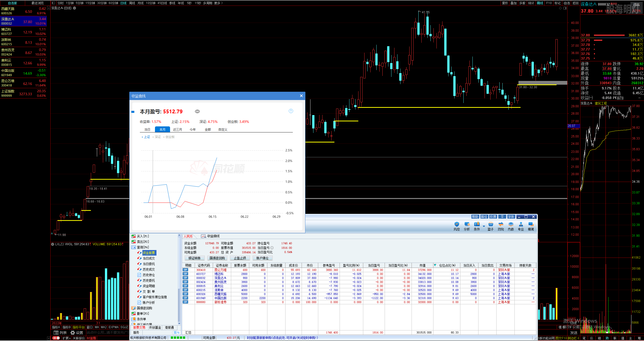Switch to 精简 compact mode icon
Image resolution: width=644 pixels, height=341 pixels.
[x=531, y=226]
